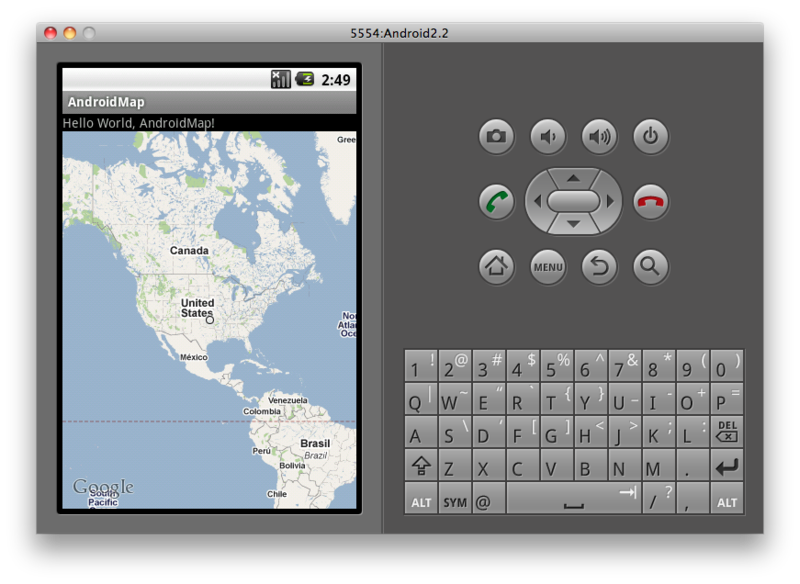
Task: Click the AndroidMap app title bar
Action: tap(209, 102)
